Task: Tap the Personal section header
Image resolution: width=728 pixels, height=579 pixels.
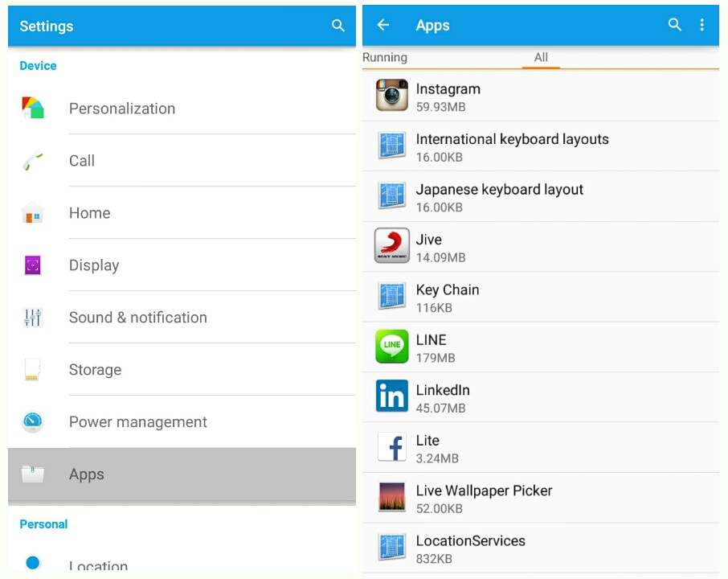Action: point(43,524)
